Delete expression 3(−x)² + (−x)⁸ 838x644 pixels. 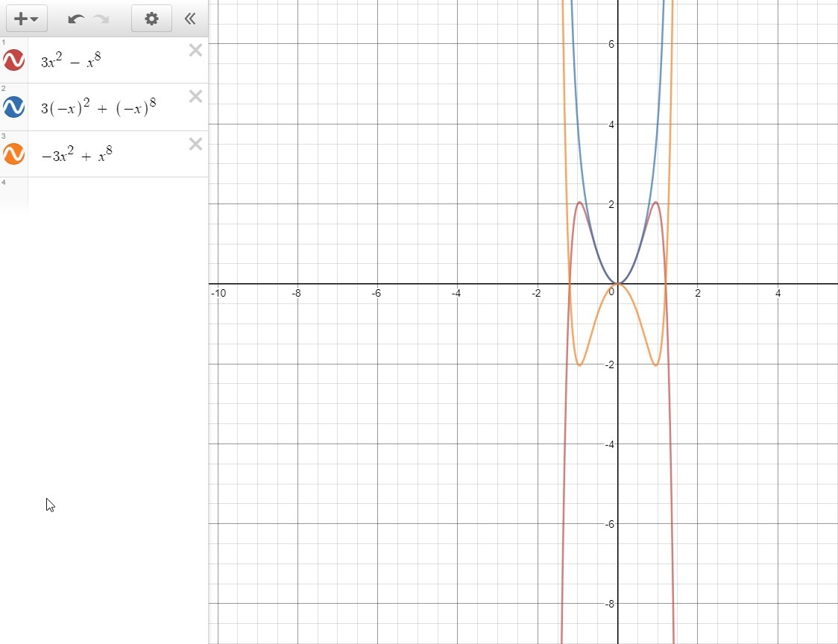pos(195,96)
